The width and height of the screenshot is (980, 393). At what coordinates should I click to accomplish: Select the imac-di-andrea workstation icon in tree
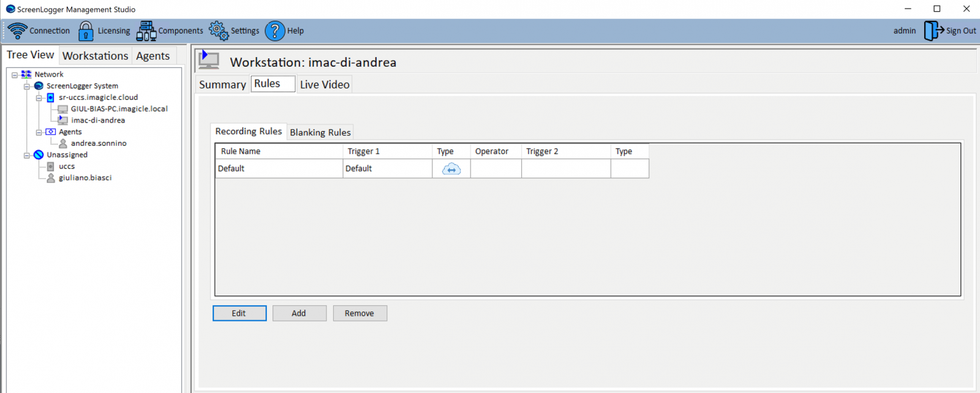(x=62, y=120)
